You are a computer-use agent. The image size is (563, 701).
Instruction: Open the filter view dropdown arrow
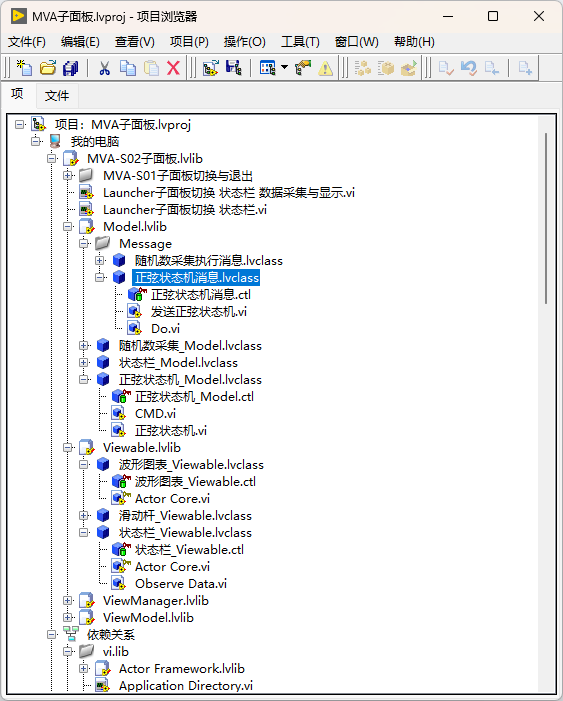284,68
